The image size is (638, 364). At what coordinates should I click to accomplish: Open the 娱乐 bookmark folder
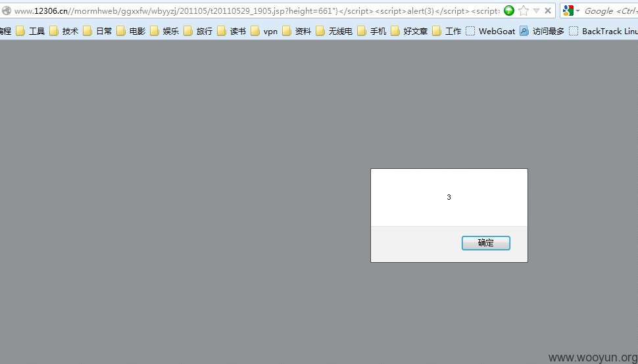pos(165,31)
